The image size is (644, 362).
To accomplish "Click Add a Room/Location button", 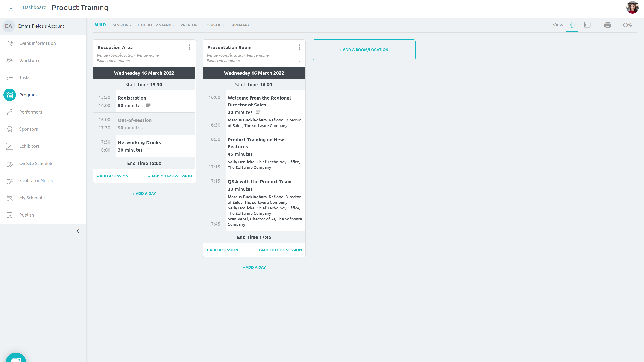I will pyautogui.click(x=364, y=50).
